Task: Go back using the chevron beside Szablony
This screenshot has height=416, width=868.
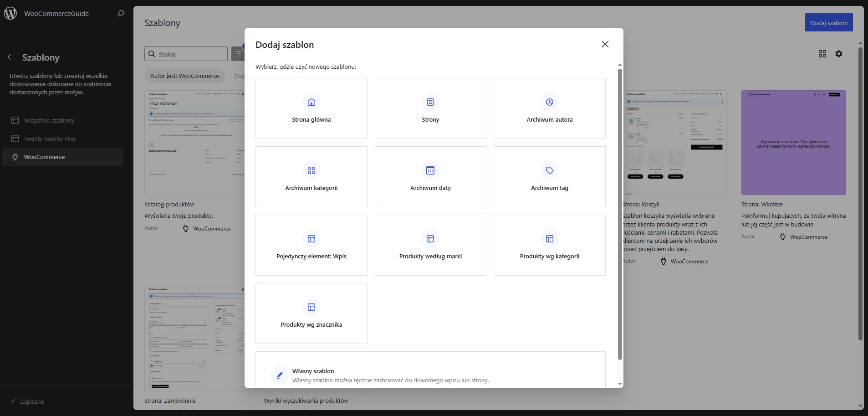Action: [x=10, y=57]
